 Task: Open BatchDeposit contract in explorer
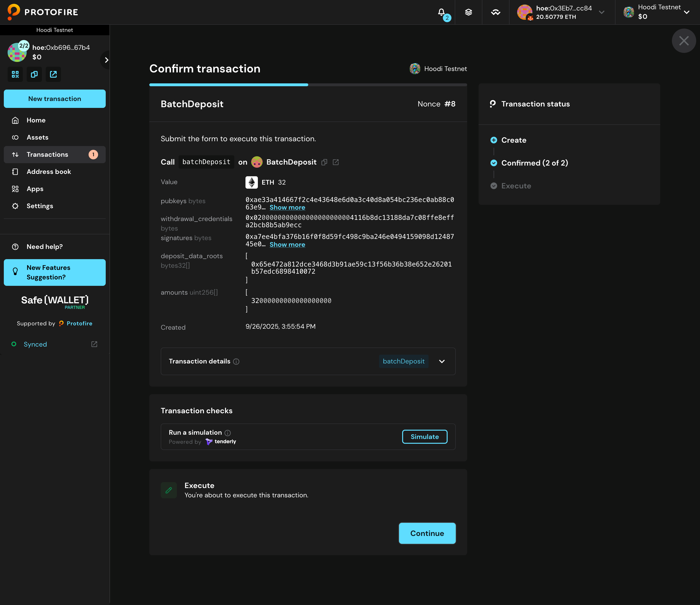click(335, 162)
